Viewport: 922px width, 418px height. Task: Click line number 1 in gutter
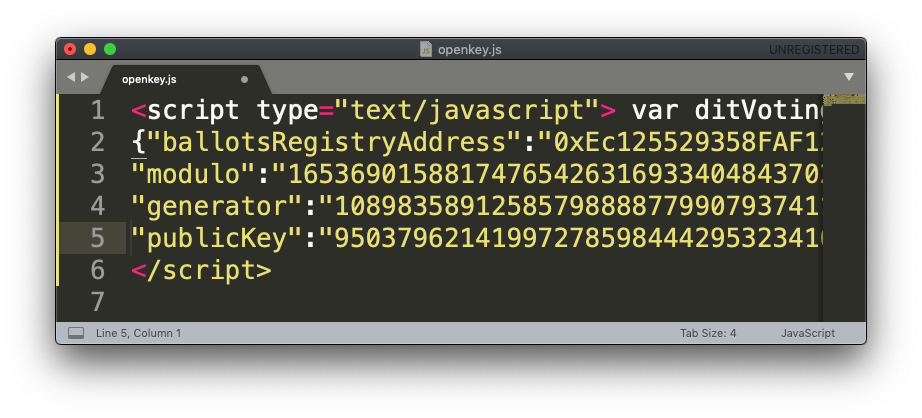(x=96, y=110)
